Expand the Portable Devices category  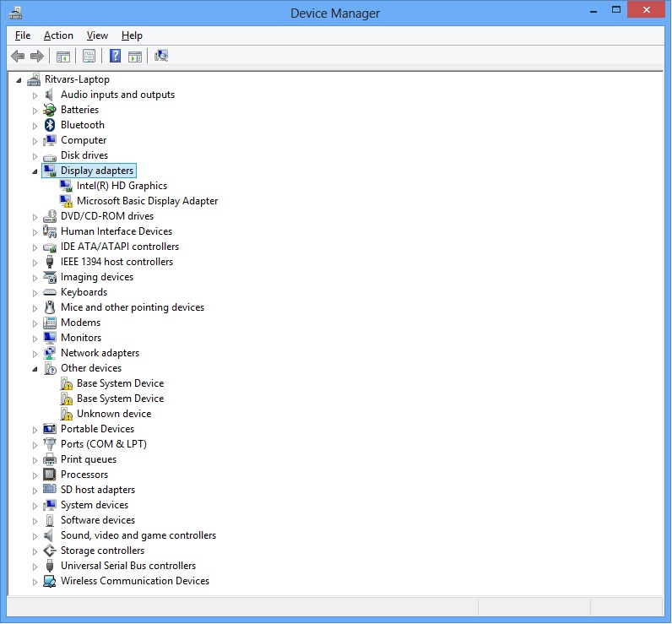[x=35, y=430]
